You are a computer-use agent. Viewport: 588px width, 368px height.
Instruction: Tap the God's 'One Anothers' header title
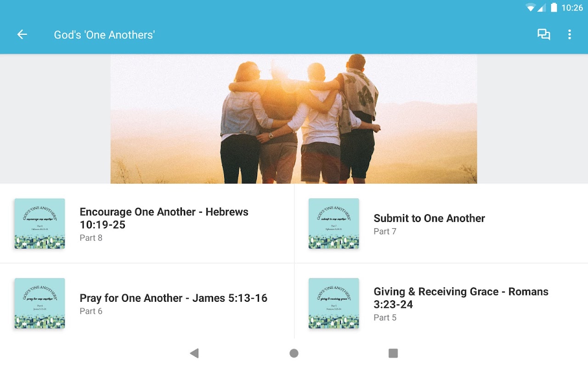click(104, 35)
